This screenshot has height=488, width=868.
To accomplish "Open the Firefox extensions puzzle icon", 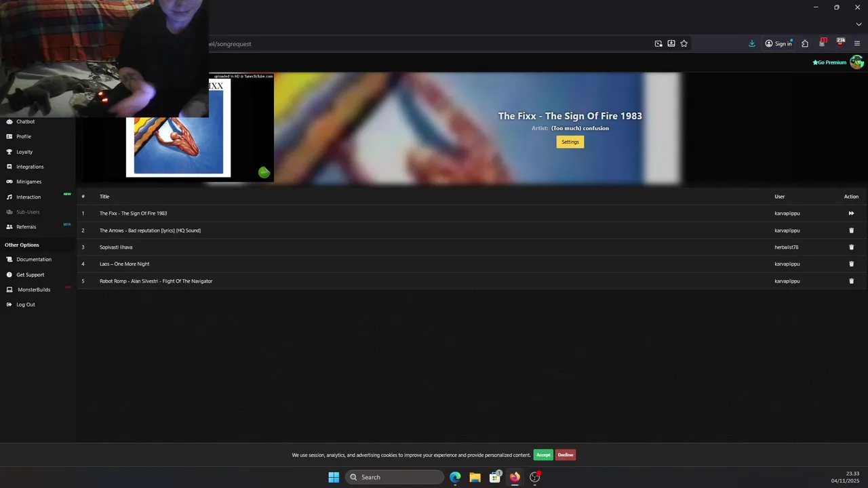I will [805, 43].
